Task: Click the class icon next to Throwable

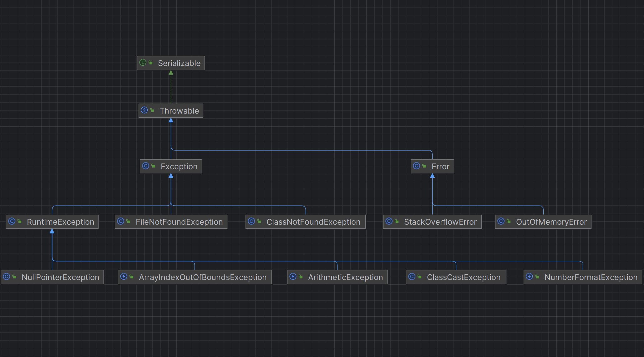Action: click(145, 110)
